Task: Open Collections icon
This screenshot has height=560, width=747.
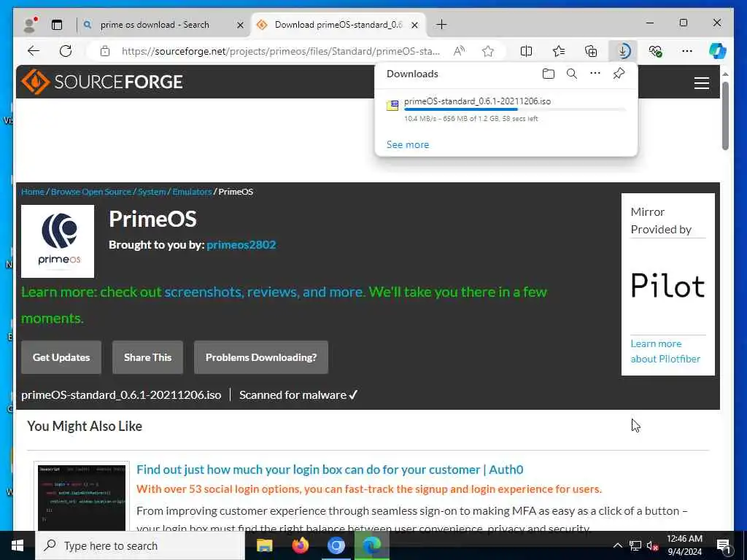Action: tap(591, 51)
